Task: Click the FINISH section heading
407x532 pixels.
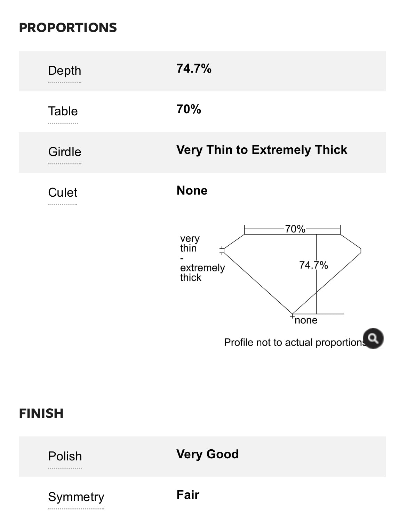Action: click(x=41, y=413)
